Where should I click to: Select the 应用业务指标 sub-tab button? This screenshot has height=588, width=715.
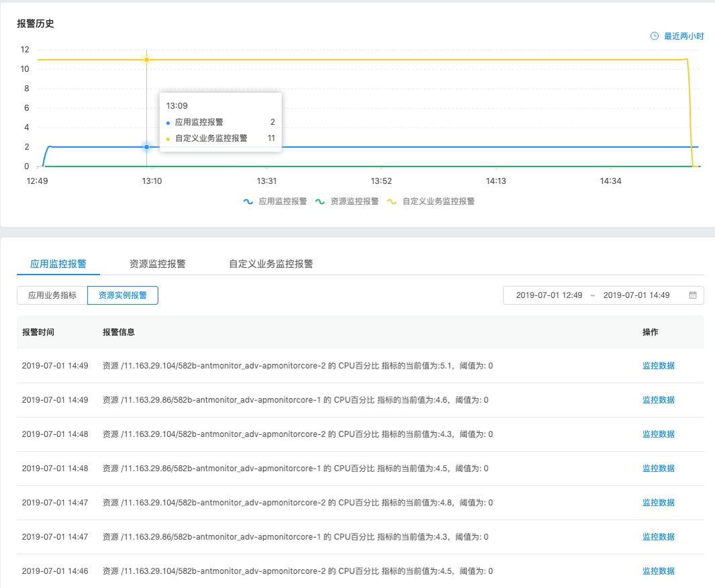[52, 295]
